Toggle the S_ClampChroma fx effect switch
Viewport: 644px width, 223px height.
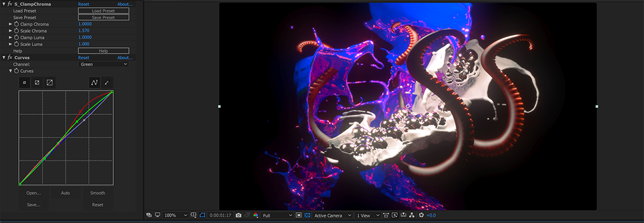(x=10, y=4)
